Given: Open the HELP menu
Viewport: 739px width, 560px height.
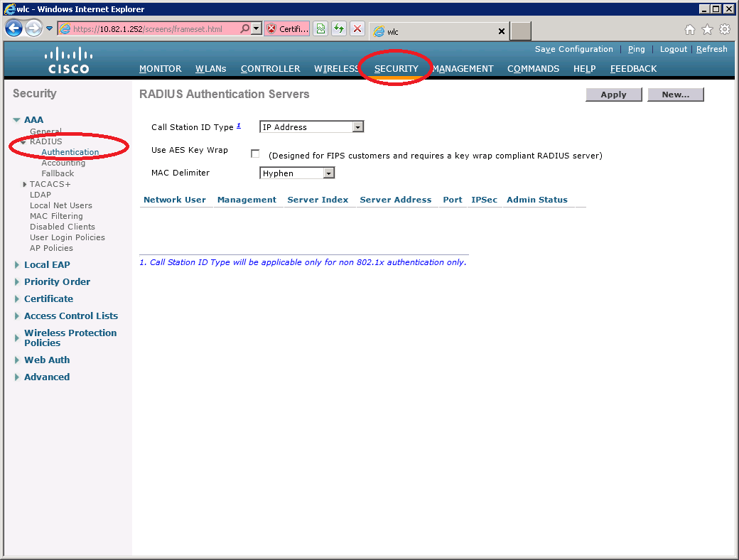Looking at the screenshot, I should click(584, 69).
